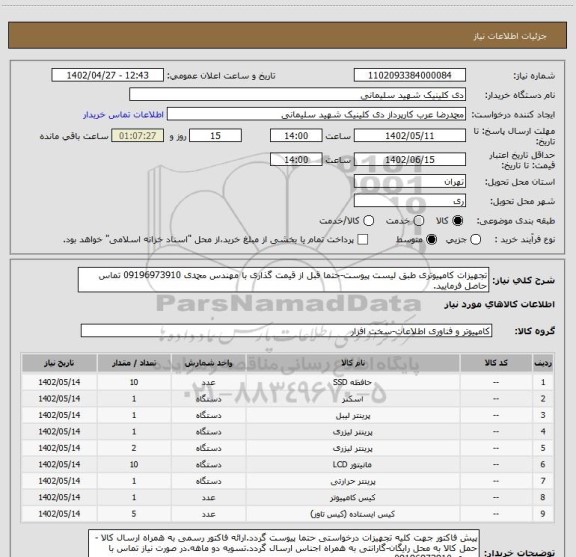The height and width of the screenshot is (557, 576).
Task: Click the واحد شمارش column header
Action: coord(208,363)
